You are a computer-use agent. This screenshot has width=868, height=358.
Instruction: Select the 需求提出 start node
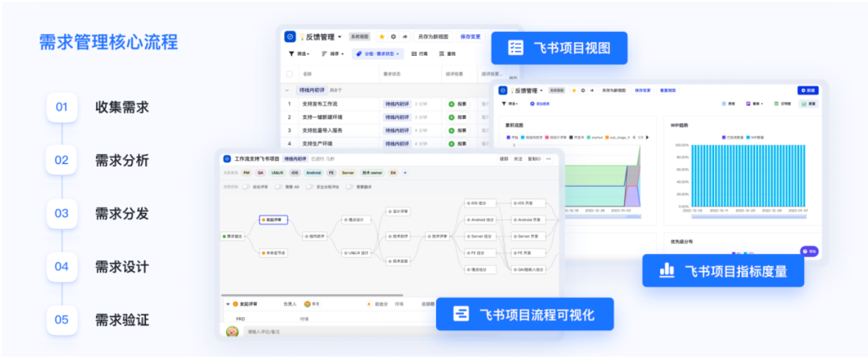click(232, 236)
